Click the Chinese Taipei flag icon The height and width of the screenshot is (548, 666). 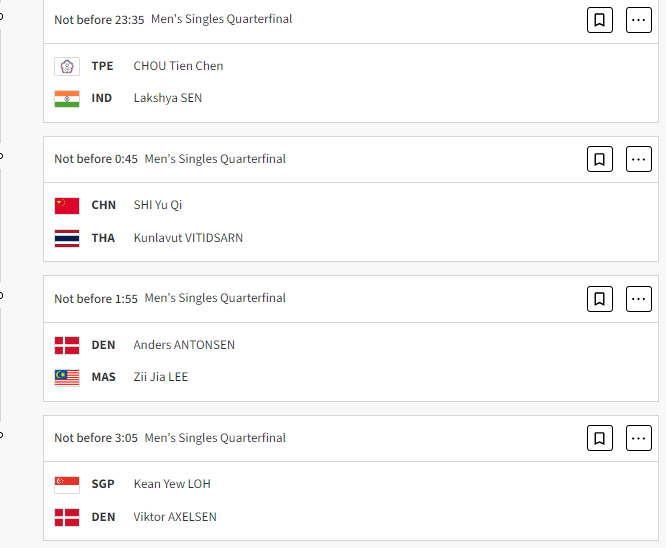[67, 66]
